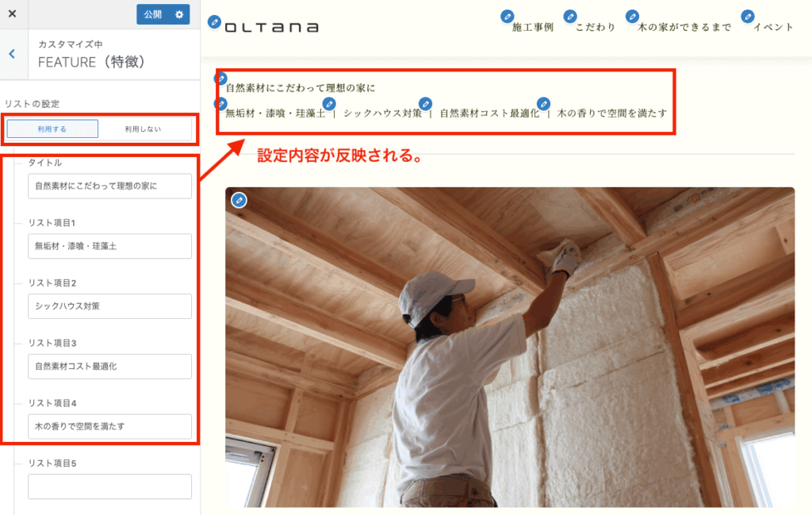Screen dimensions: 812x515
Task: Click the pencil icon next to 施工事例
Action: point(507,17)
